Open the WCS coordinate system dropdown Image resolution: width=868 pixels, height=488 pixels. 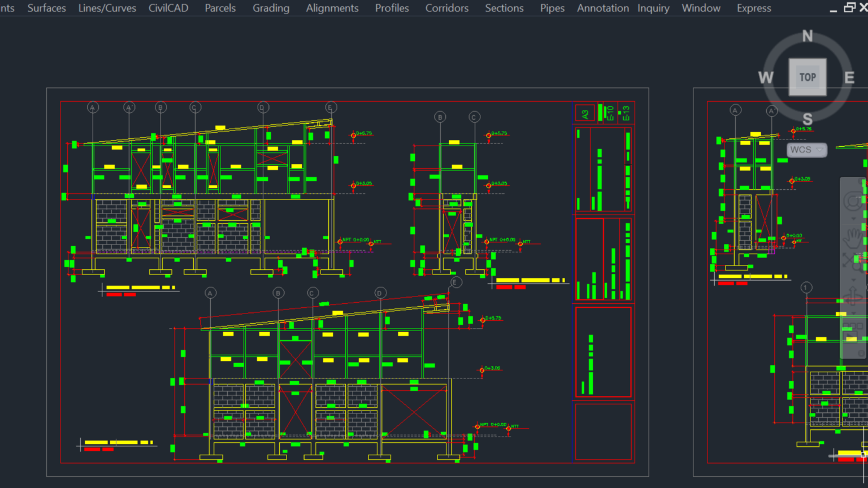coord(807,150)
